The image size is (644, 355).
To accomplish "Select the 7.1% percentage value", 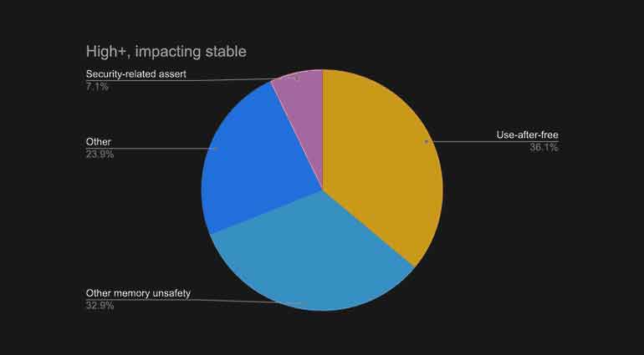I will click(x=97, y=87).
